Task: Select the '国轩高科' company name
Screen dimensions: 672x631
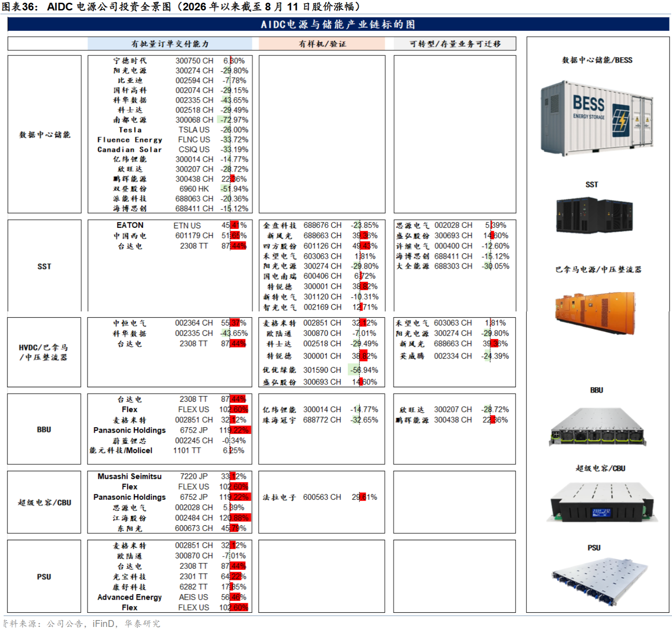Action: click(130, 90)
